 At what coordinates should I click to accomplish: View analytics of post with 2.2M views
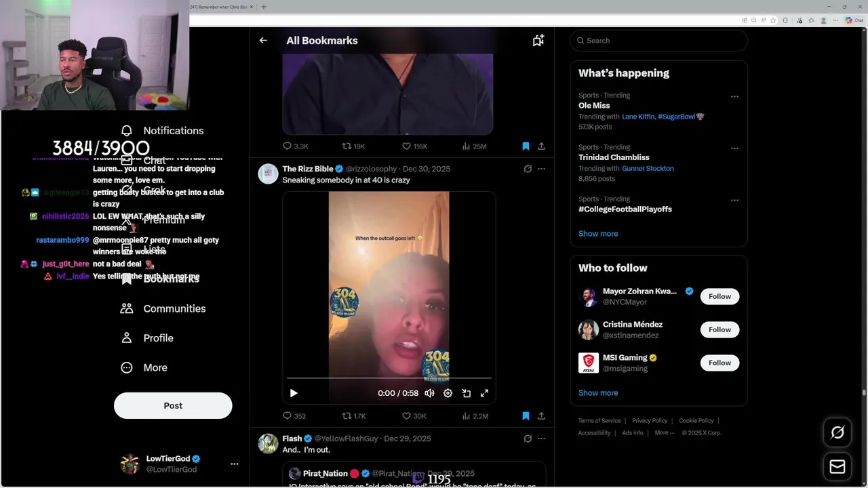(475, 416)
